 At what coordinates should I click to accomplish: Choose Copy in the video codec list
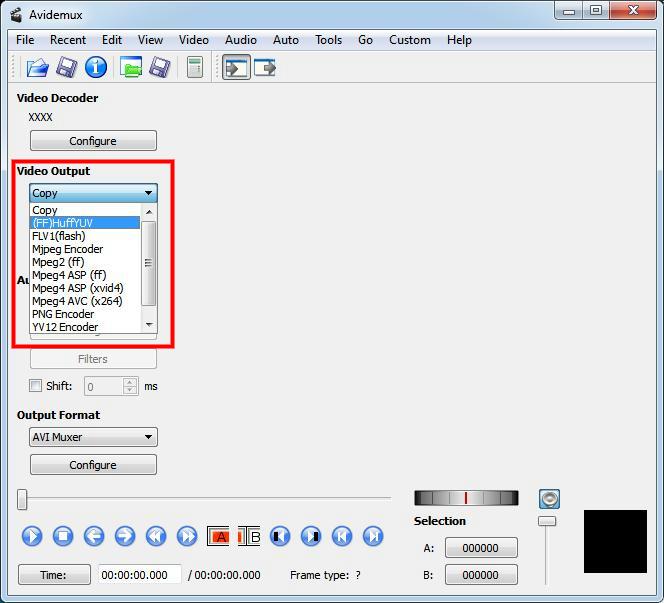coord(85,210)
